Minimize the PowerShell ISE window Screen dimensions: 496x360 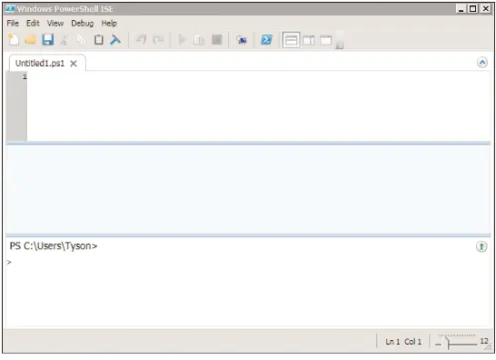(461, 9)
